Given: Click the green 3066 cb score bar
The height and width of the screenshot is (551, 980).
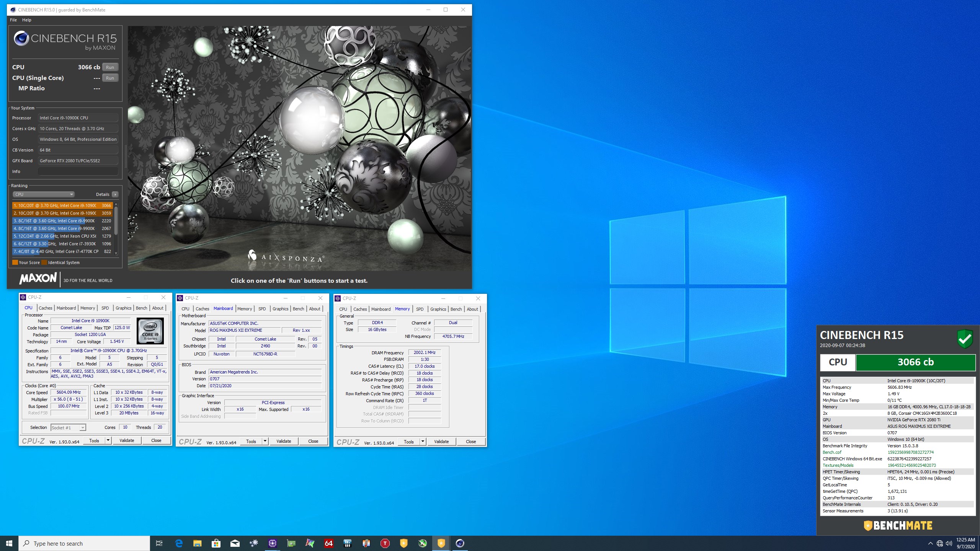Looking at the screenshot, I should click(915, 362).
